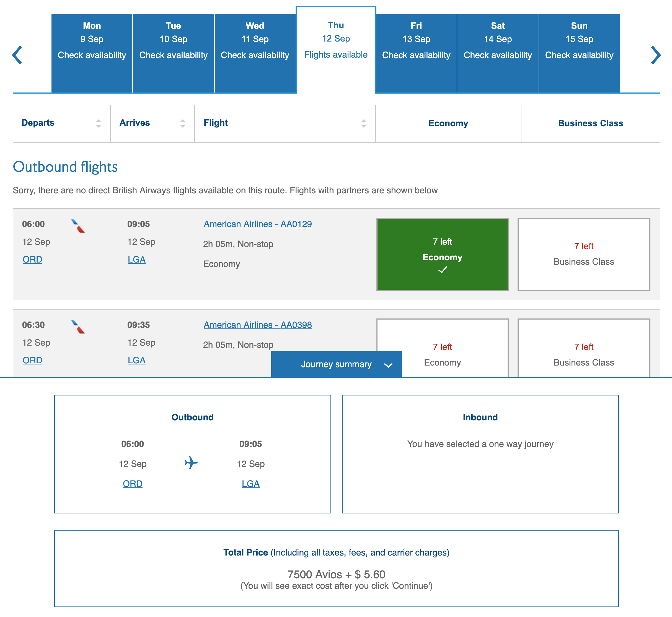This screenshot has height=617, width=672.
Task: Select the Tue 10 Sep date tab
Action: pyautogui.click(x=174, y=53)
